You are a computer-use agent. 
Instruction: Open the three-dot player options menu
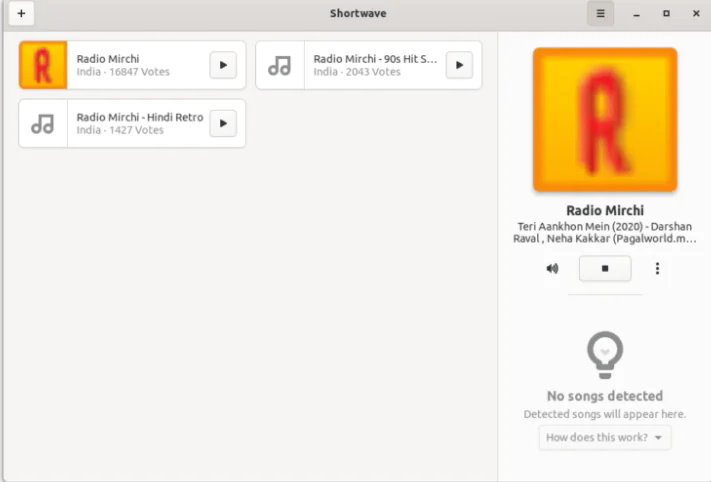coord(657,268)
